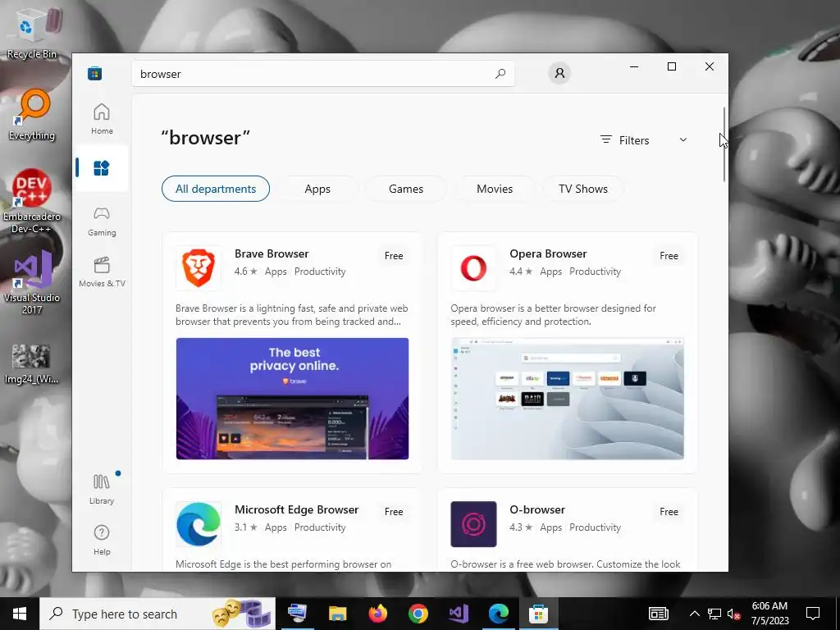Open the O-browser title link

pos(537,510)
